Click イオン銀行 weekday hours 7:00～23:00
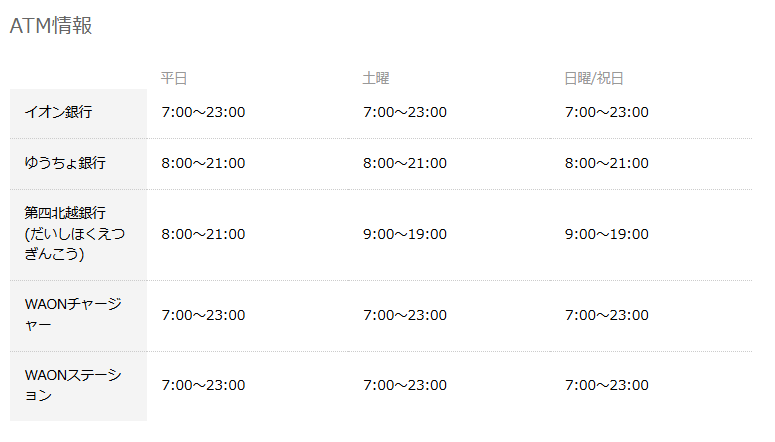 tap(203, 112)
